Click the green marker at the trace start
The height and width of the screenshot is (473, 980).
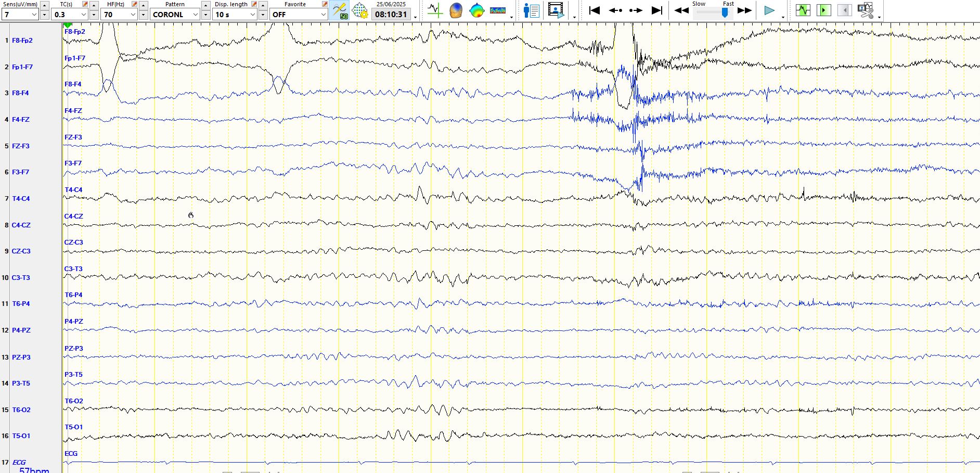click(x=67, y=25)
